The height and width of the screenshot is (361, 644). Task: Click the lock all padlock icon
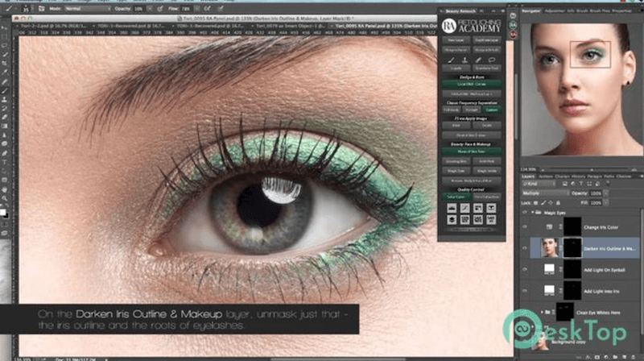(558, 203)
